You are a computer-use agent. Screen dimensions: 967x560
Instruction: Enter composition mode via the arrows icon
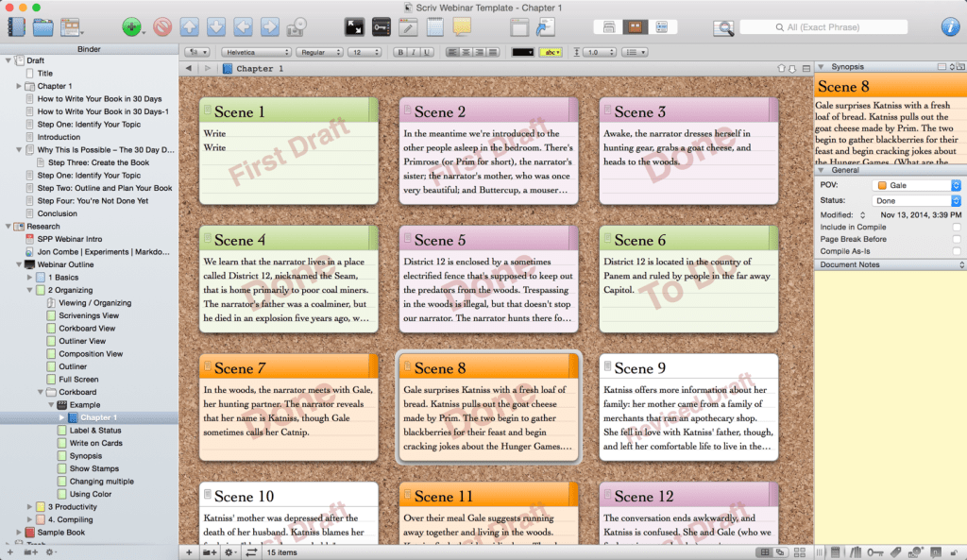click(353, 25)
